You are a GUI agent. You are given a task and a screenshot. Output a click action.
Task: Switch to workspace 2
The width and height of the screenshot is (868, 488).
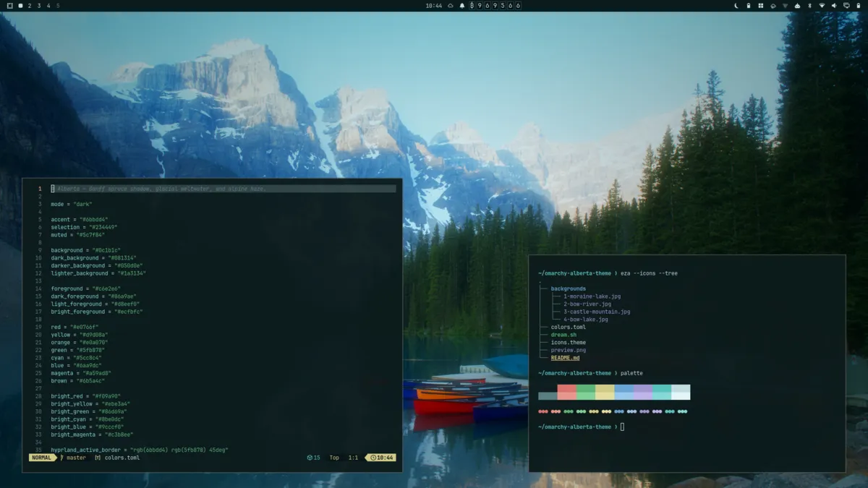(x=30, y=6)
